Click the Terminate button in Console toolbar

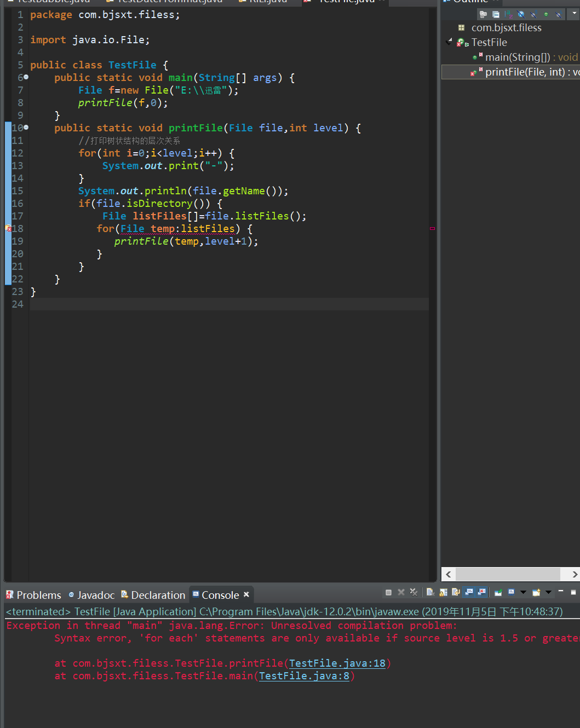click(388, 592)
